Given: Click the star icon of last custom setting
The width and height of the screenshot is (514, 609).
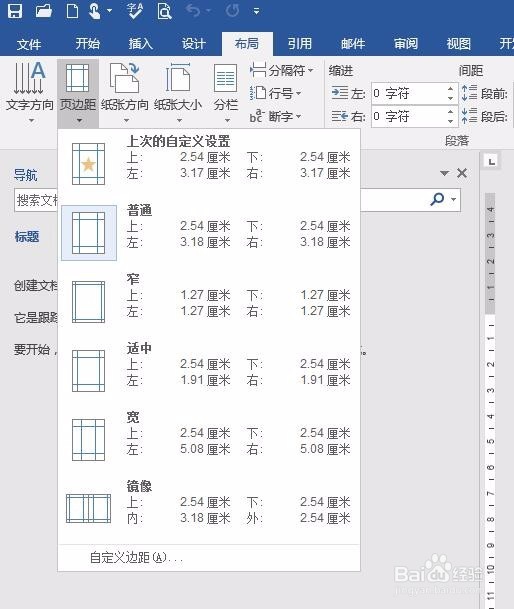Looking at the screenshot, I should tap(89, 164).
